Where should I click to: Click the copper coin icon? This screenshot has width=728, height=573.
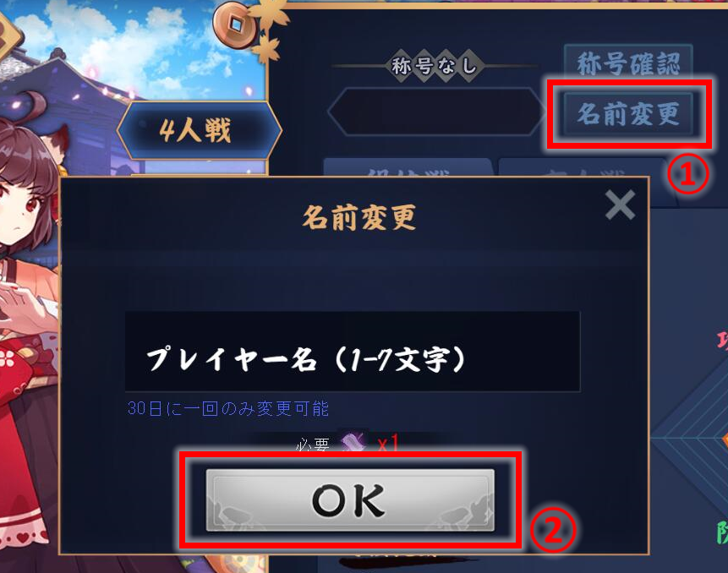[x=236, y=25]
